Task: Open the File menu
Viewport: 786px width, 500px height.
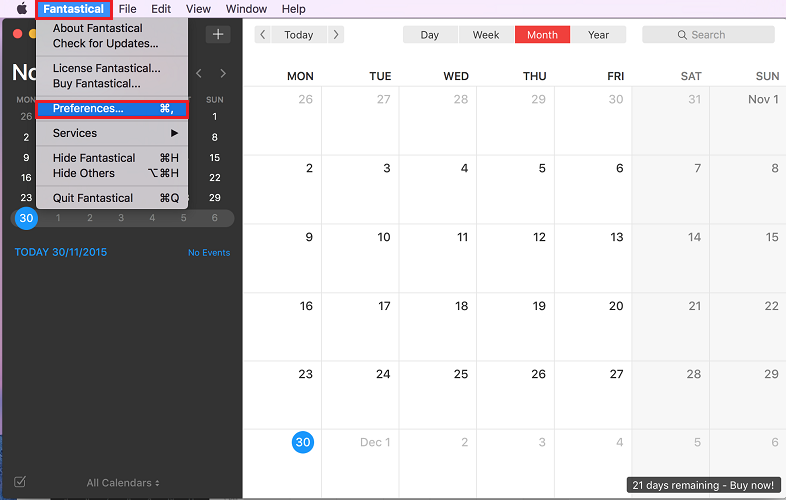Action: [127, 9]
